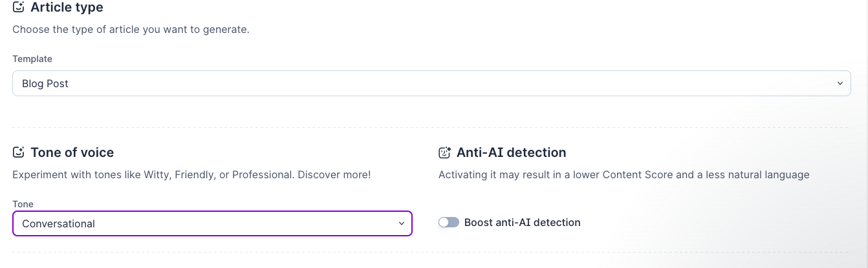Click the Anti-AI detection sparkle icon
Viewport: 868px width, 268px height.
444,152
